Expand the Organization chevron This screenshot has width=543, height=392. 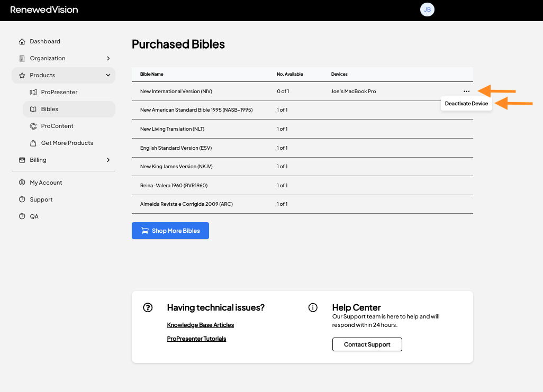click(108, 59)
